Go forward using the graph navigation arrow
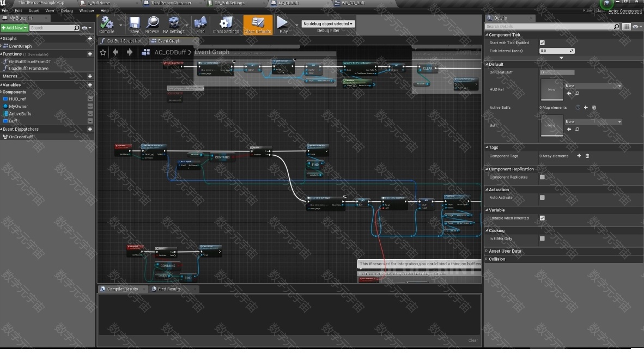644x361 pixels. coord(129,52)
